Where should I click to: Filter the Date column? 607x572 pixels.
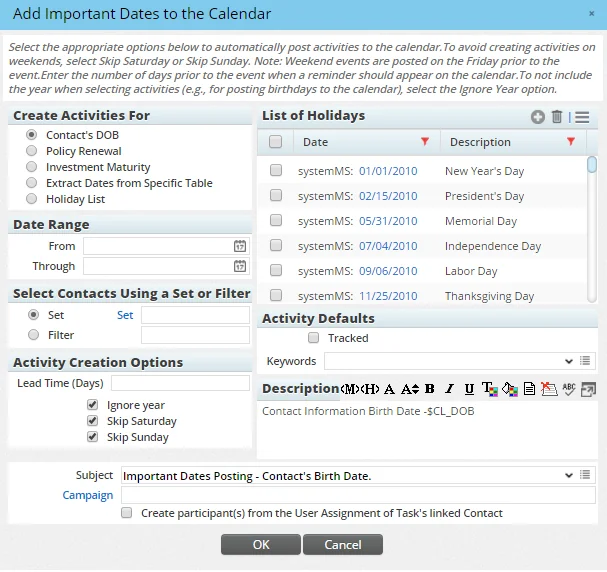[425, 141]
